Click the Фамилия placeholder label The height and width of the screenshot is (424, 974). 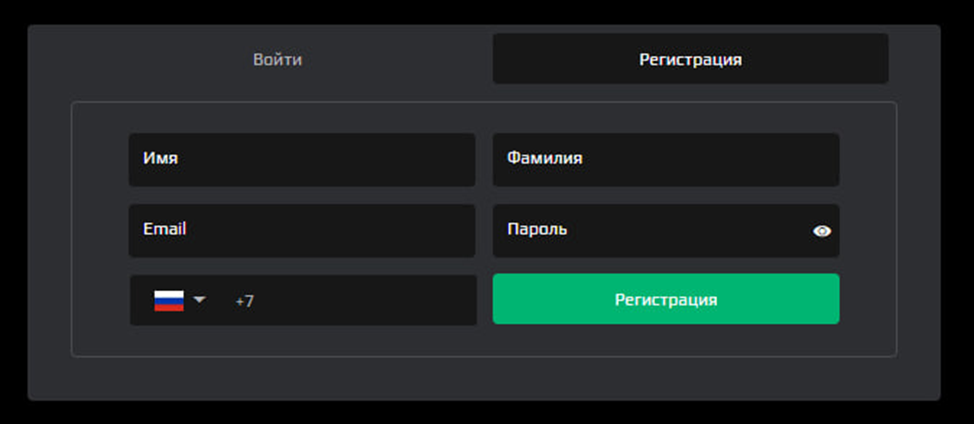tap(545, 158)
